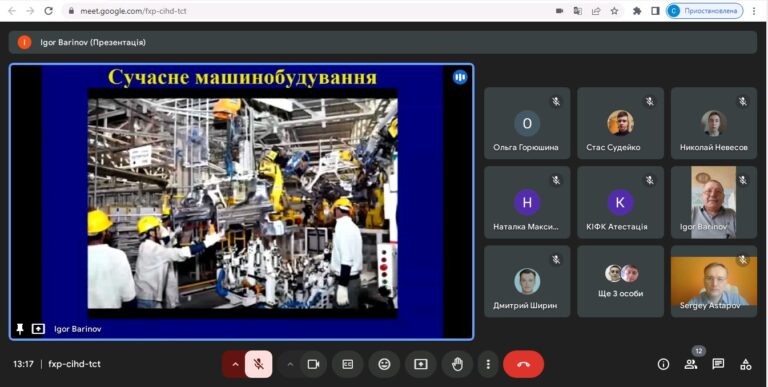Expand the audio settings arrow

point(235,364)
